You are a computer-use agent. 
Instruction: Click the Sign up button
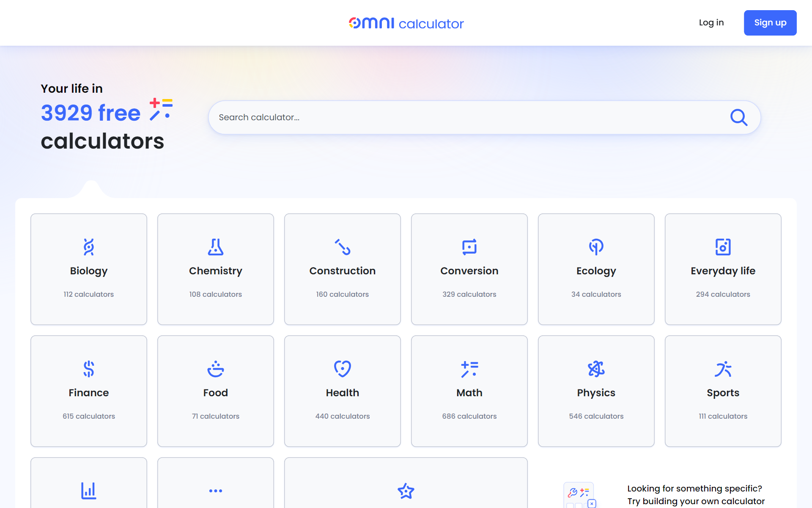(x=770, y=23)
